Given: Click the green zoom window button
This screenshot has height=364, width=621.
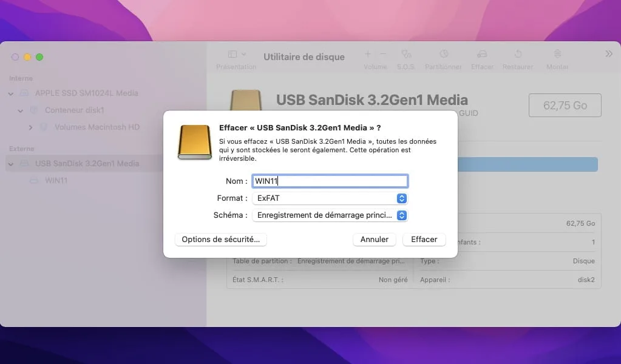Looking at the screenshot, I should point(39,57).
